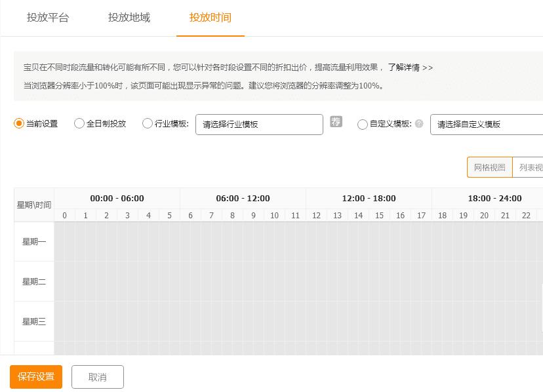Click the 00:00 - 06:00 column header

click(115, 199)
